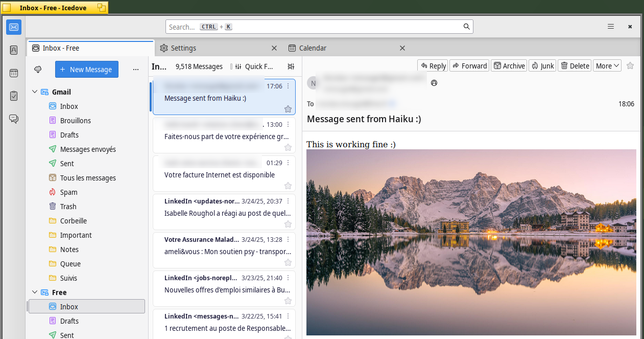Close the Settings tab

tap(274, 48)
